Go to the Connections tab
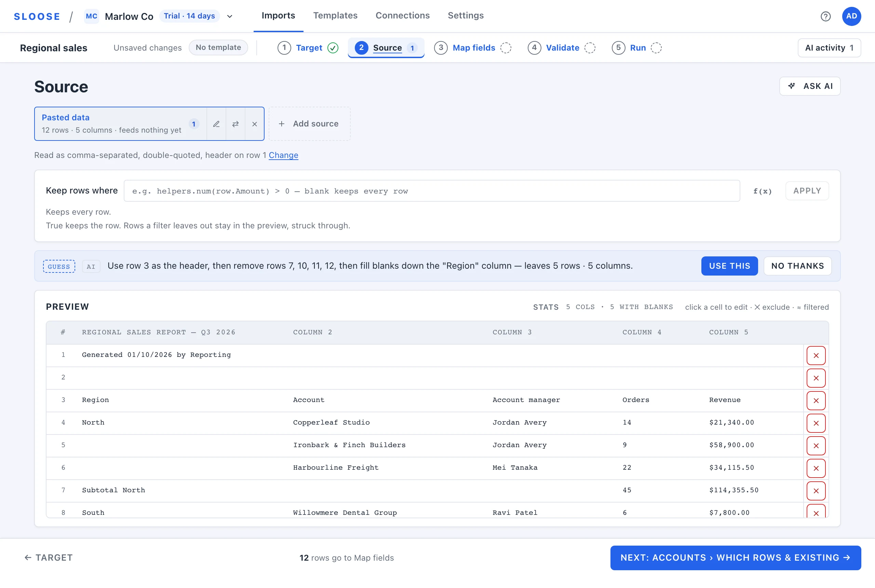 click(x=402, y=15)
